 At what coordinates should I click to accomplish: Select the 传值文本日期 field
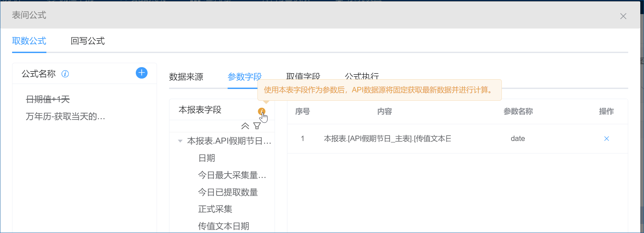(224, 226)
